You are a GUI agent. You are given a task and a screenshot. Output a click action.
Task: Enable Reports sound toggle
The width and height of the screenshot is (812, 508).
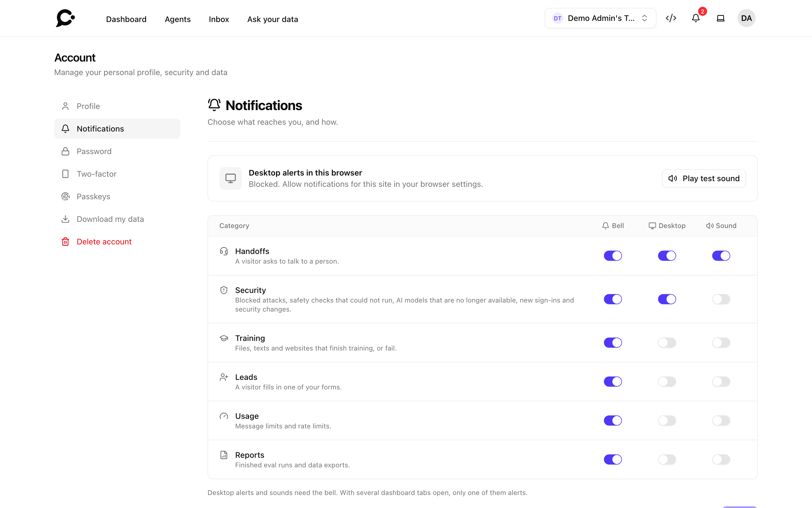721,460
